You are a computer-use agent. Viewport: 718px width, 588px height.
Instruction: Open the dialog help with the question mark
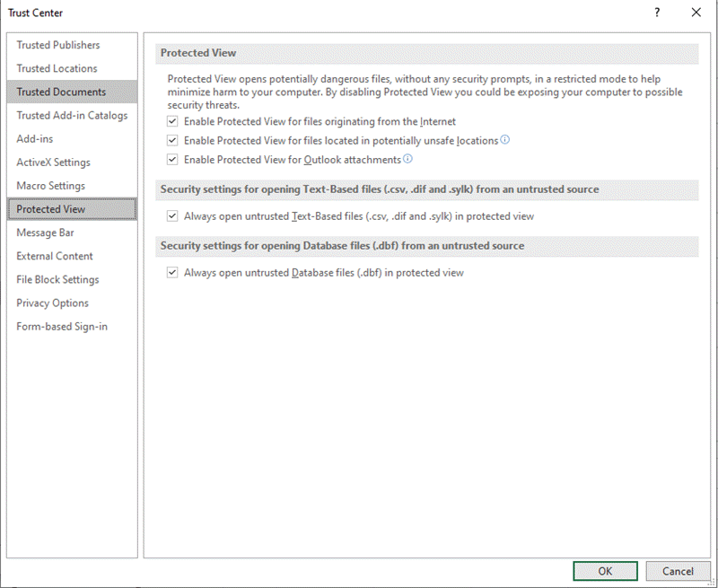click(x=656, y=13)
